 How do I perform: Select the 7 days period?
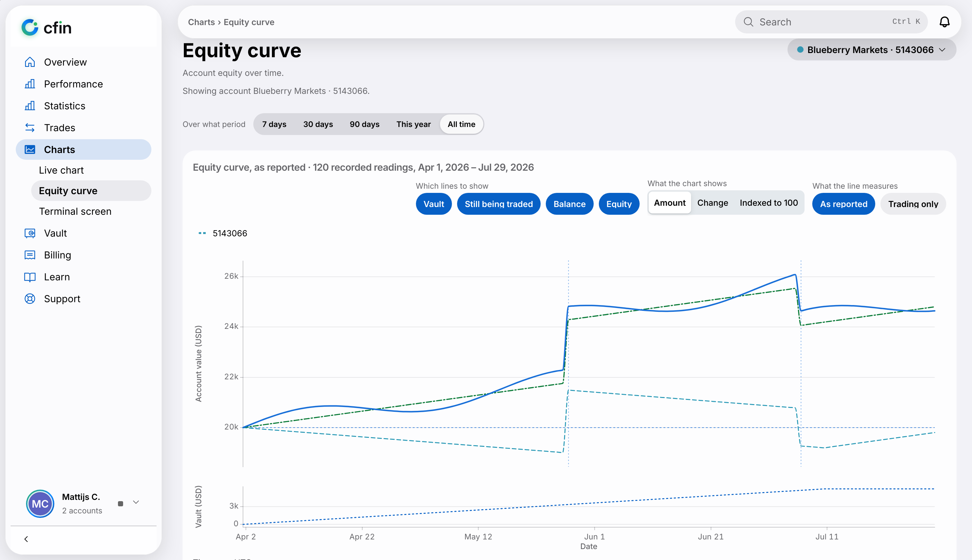[x=274, y=124]
